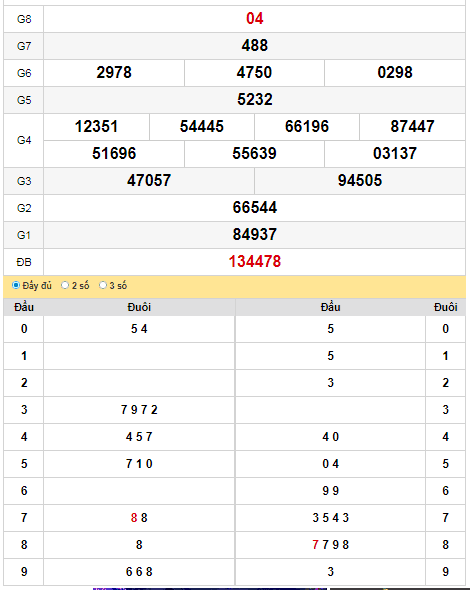Image resolution: width=470 pixels, height=590 pixels.
Task: Click G6 number 0298
Action: pyautogui.click(x=395, y=73)
